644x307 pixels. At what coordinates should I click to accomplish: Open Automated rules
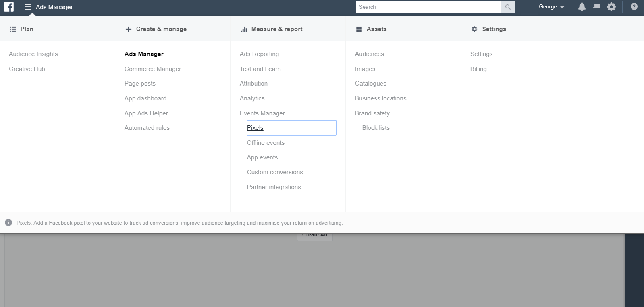point(147,128)
